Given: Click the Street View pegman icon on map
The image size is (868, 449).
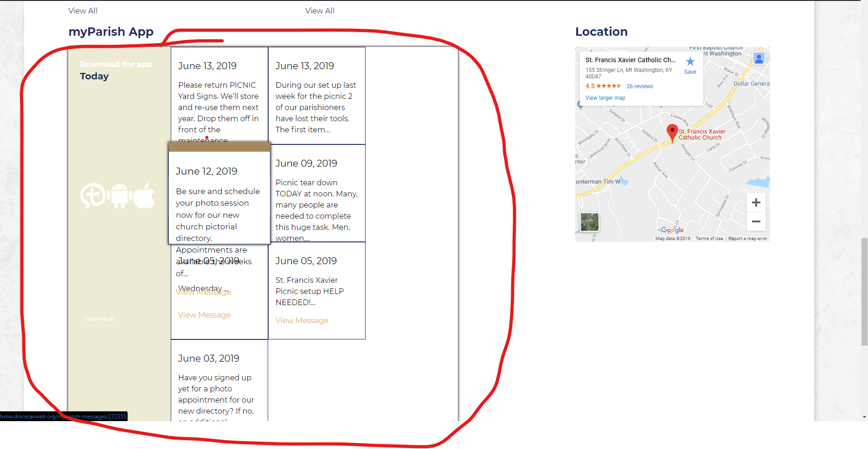Looking at the screenshot, I should point(759,59).
